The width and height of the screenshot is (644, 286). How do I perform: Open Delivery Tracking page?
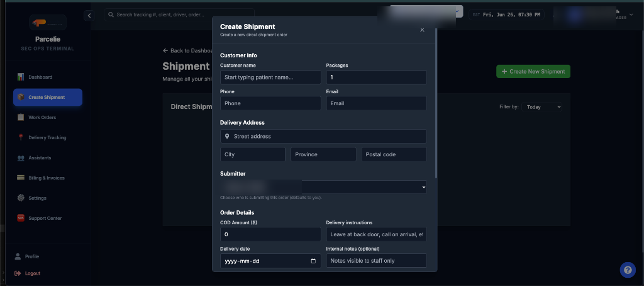(x=48, y=137)
